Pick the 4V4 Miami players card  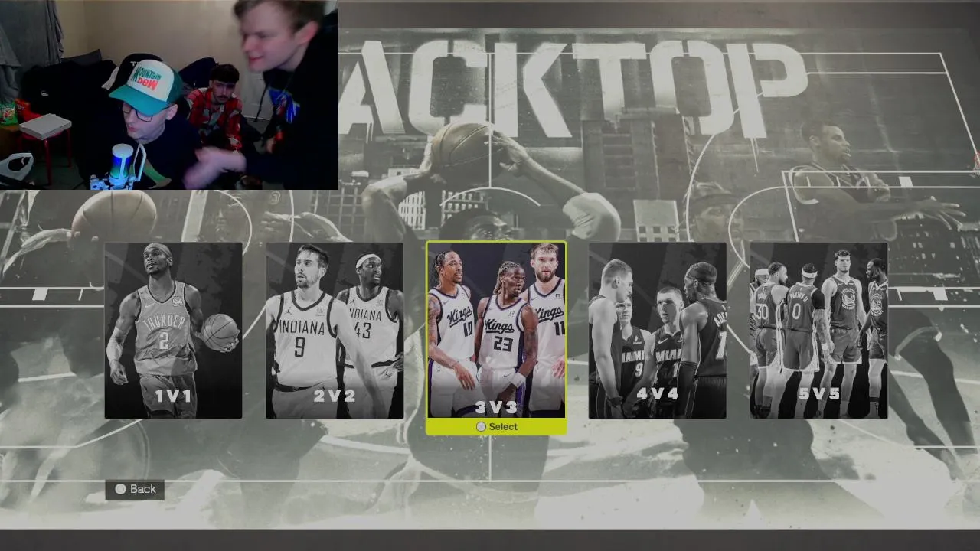point(658,331)
